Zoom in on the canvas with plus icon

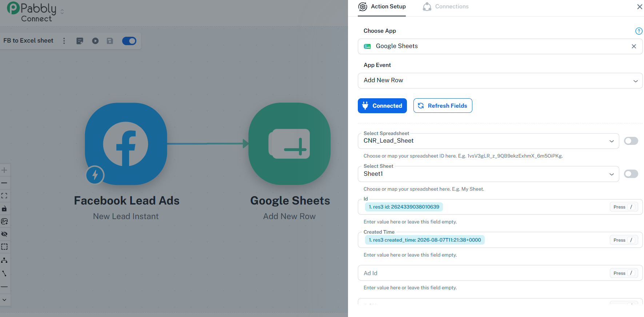4,170
